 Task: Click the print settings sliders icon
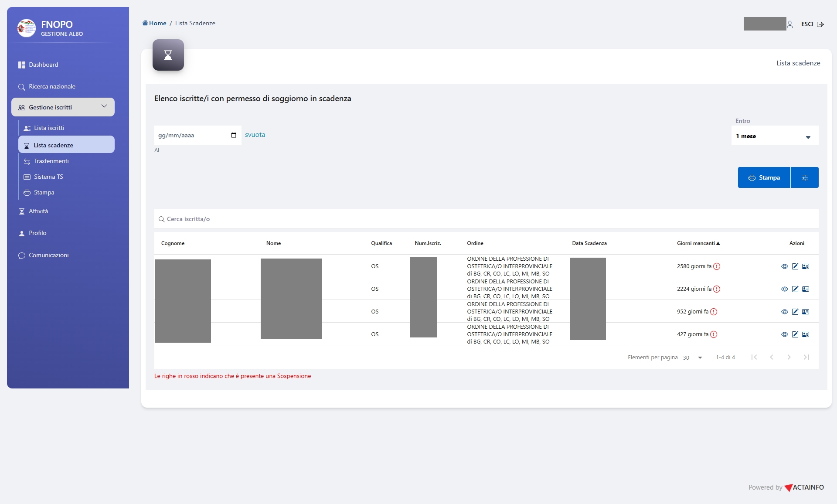(804, 177)
